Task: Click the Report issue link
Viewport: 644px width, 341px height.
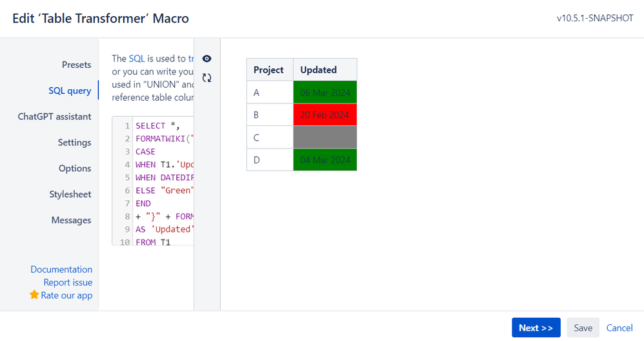Action: (68, 282)
